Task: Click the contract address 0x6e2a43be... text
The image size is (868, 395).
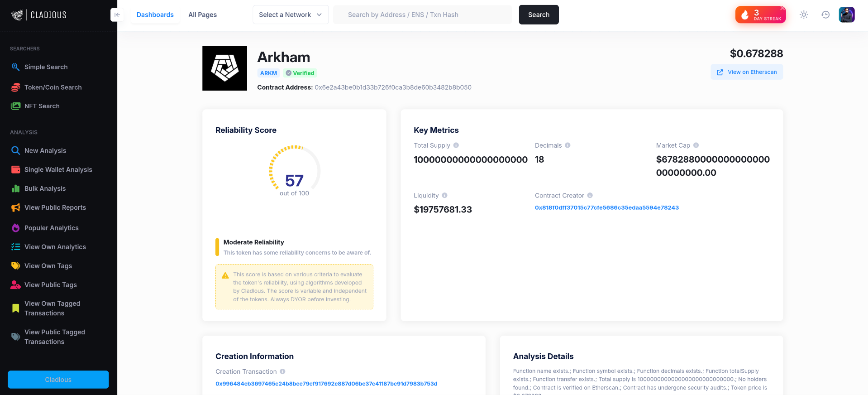Action: coord(393,87)
